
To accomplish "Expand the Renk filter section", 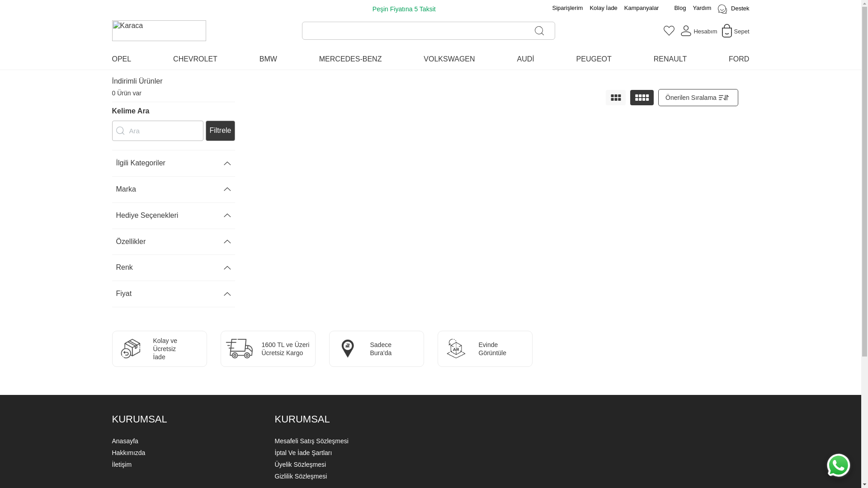I will (x=173, y=267).
